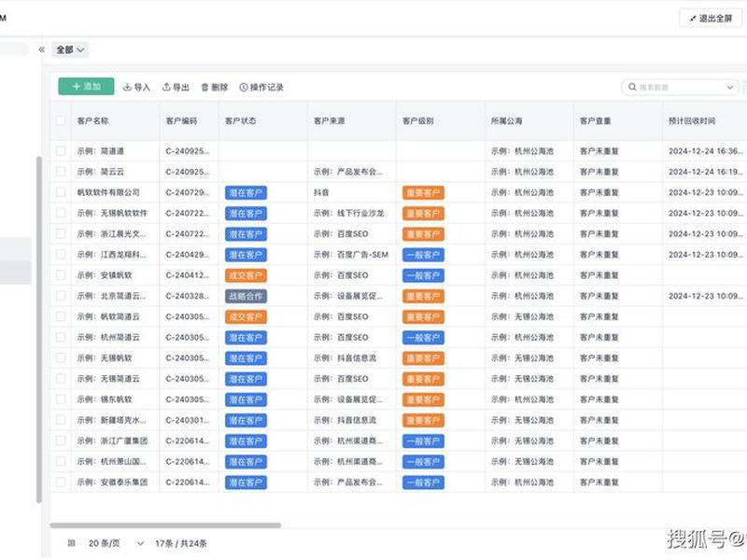
Task: Open the 20 条/页 page size dropdown
Action: tap(116, 543)
